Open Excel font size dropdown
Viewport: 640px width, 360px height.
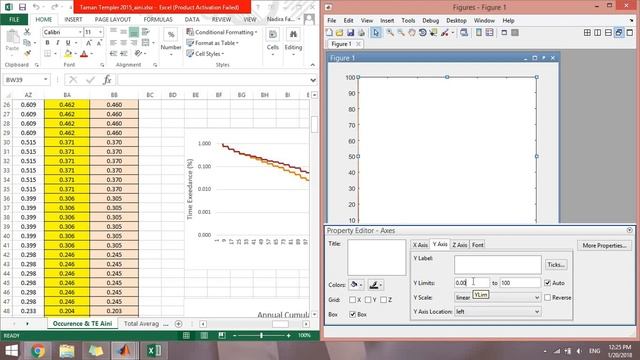coord(100,32)
